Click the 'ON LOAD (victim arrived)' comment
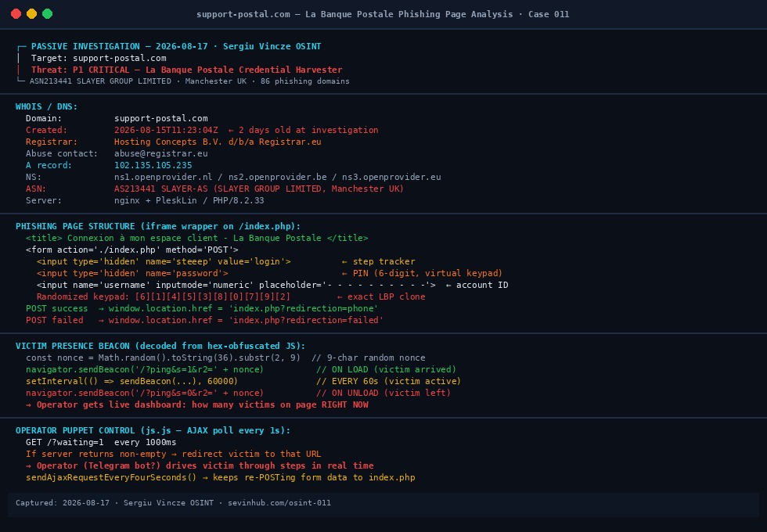Image resolution: width=767 pixels, height=532 pixels. 386,369
